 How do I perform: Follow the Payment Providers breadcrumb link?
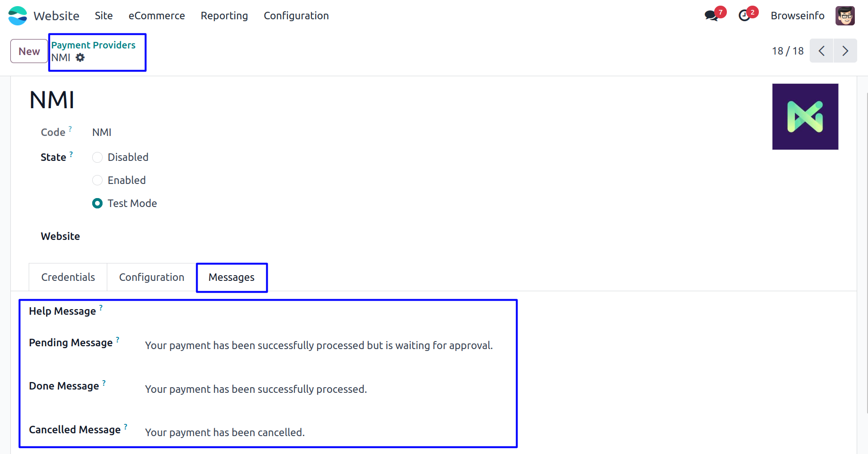click(x=93, y=45)
